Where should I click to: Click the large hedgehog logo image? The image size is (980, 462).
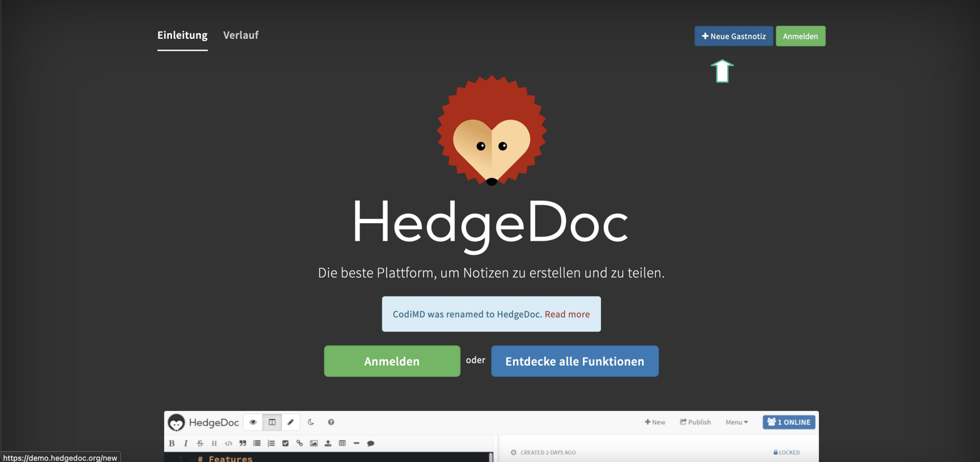coord(491,130)
